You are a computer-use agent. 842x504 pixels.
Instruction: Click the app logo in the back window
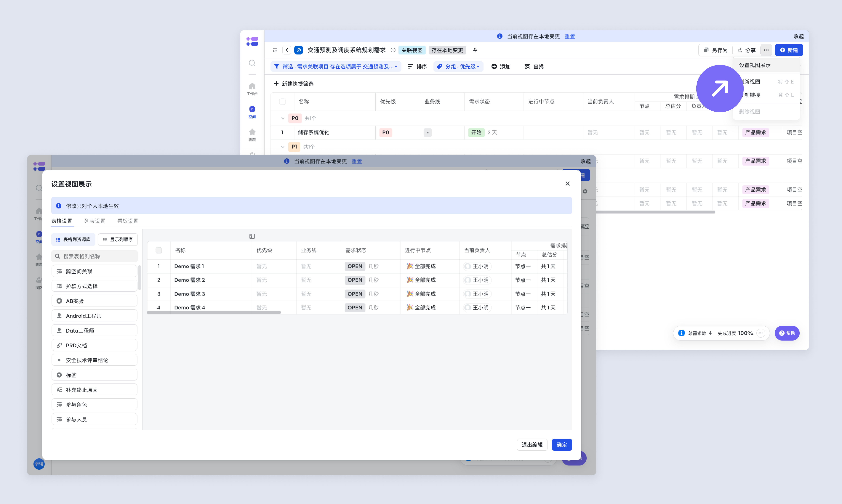click(252, 41)
